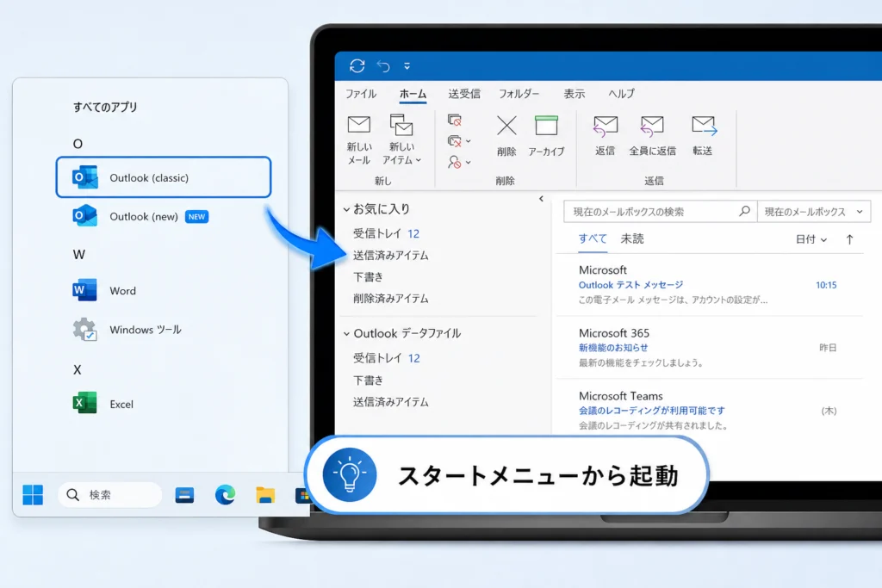Viewport: 882px width, 588px height.
Task: Open the 現在のメールボックス scope dropdown
Action: (814, 212)
